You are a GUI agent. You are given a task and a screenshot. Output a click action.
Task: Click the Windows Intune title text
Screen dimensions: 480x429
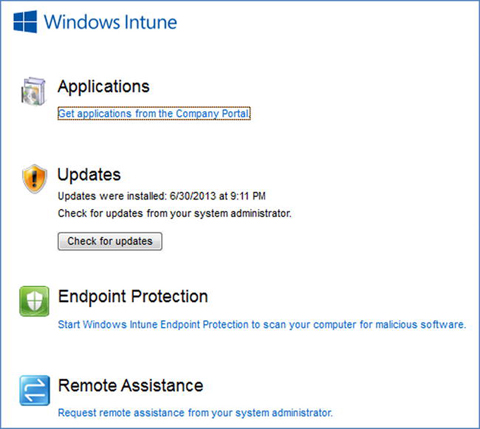tap(110, 22)
